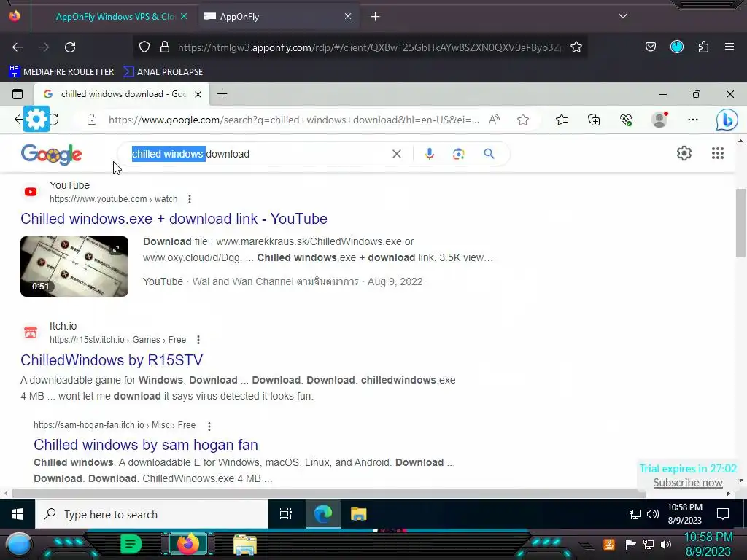Click the Edge address bar with Google URL
This screenshot has width=747, height=560.
[293, 120]
